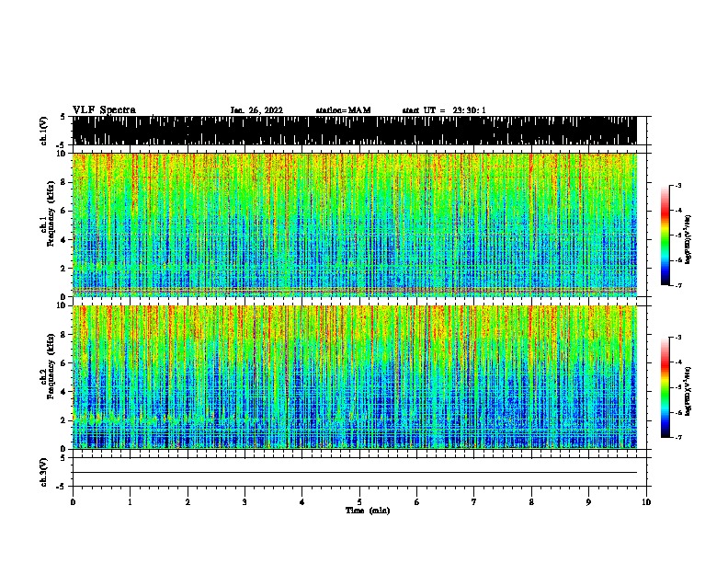Click the "1" tick on the time axis
Viewport: 728px width, 563px height.
(130, 502)
